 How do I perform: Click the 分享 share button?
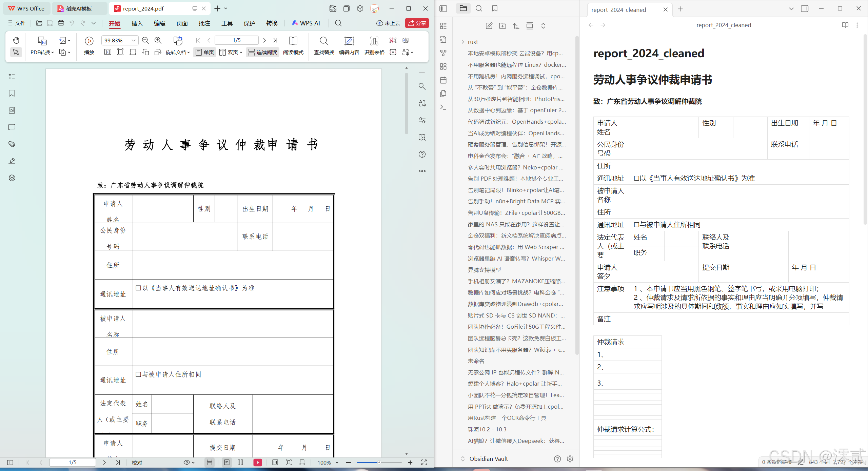pyautogui.click(x=417, y=23)
